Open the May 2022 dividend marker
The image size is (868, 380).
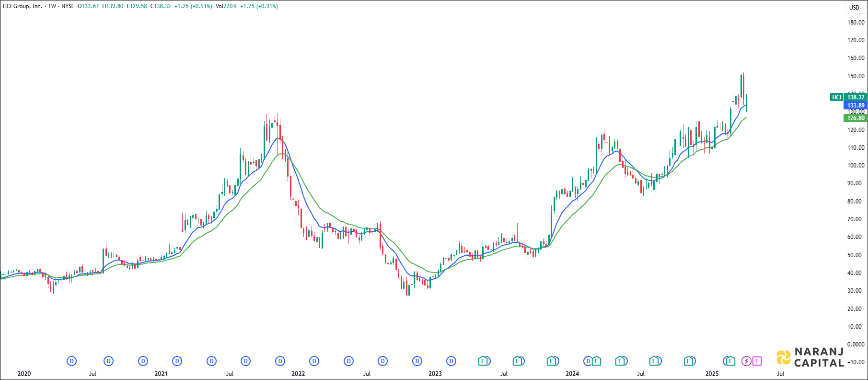pyautogui.click(x=349, y=361)
